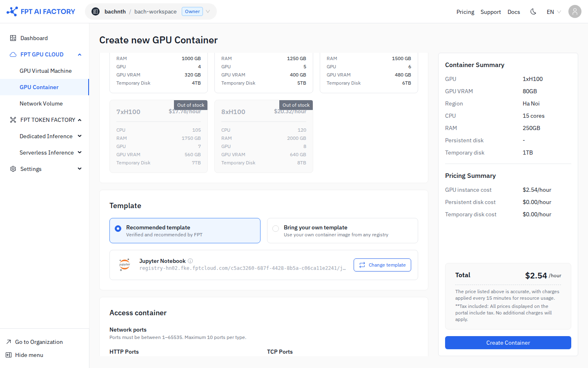Expand the Settings menu chevron
The image size is (588, 368).
point(80,169)
